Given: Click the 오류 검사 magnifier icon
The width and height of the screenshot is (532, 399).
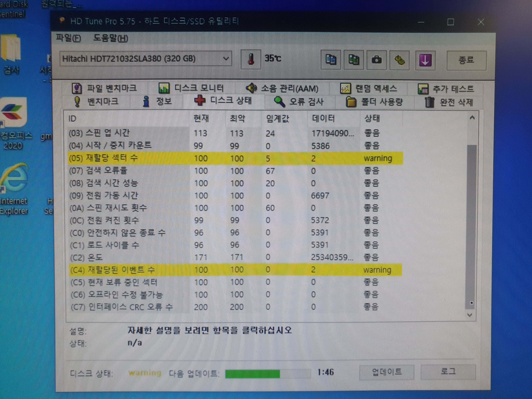Looking at the screenshot, I should pyautogui.click(x=279, y=102).
